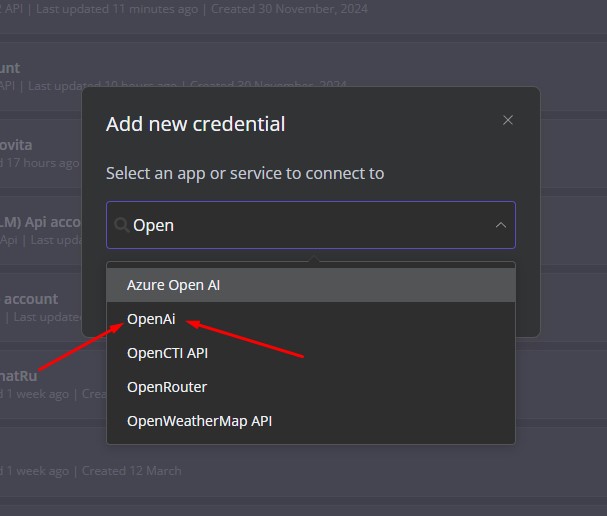Select Azure Open AI option

(310, 285)
